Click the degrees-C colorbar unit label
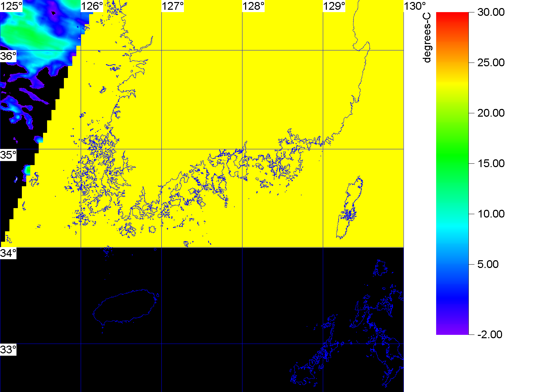This screenshot has height=392, width=535. pyautogui.click(x=427, y=38)
